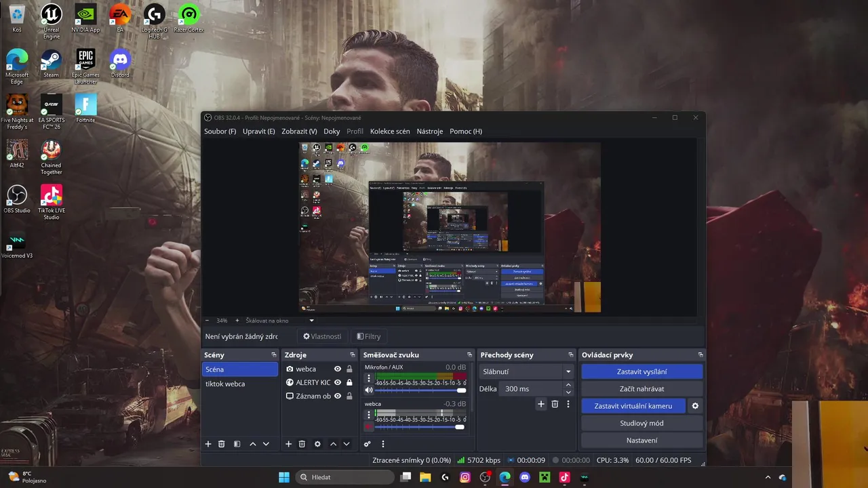The image size is (868, 488).
Task: Decrease Délka duration with down arrow
Action: pos(568,392)
